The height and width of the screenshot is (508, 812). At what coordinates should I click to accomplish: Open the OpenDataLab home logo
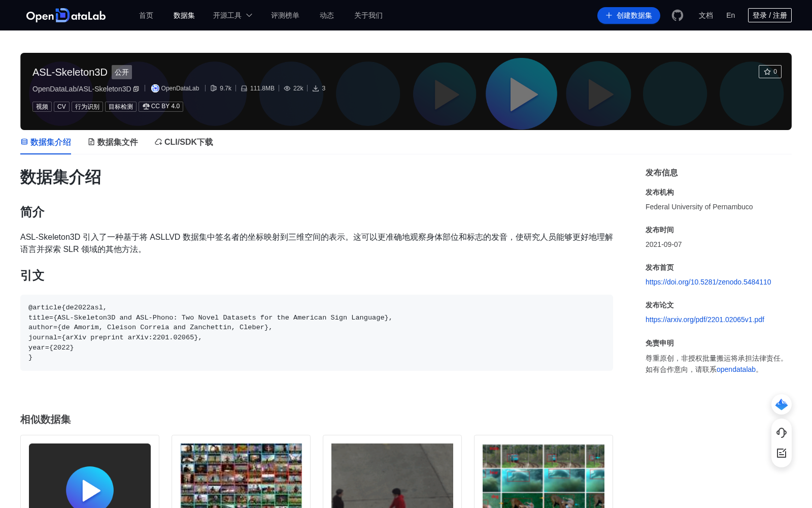point(66,15)
